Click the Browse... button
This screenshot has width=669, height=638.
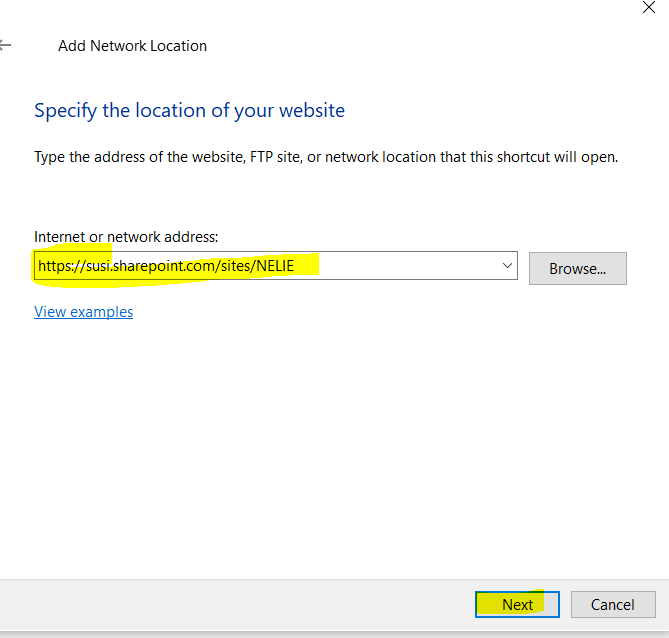click(577, 268)
